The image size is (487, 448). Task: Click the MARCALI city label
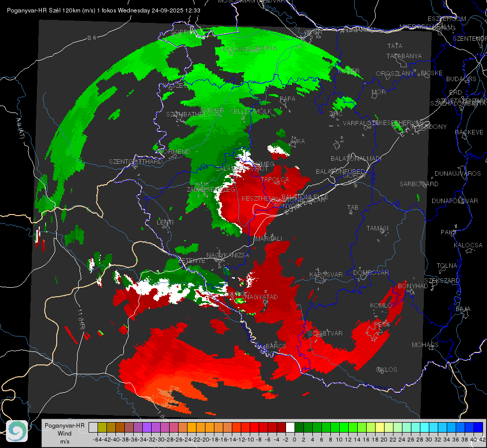click(x=268, y=239)
